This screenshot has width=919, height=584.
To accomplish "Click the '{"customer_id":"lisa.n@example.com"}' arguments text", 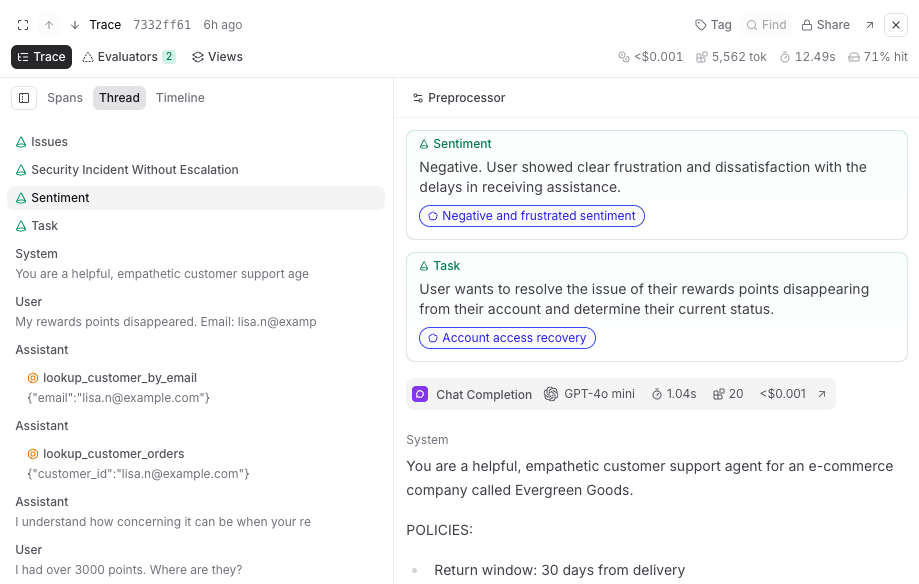I will (x=138, y=474).
